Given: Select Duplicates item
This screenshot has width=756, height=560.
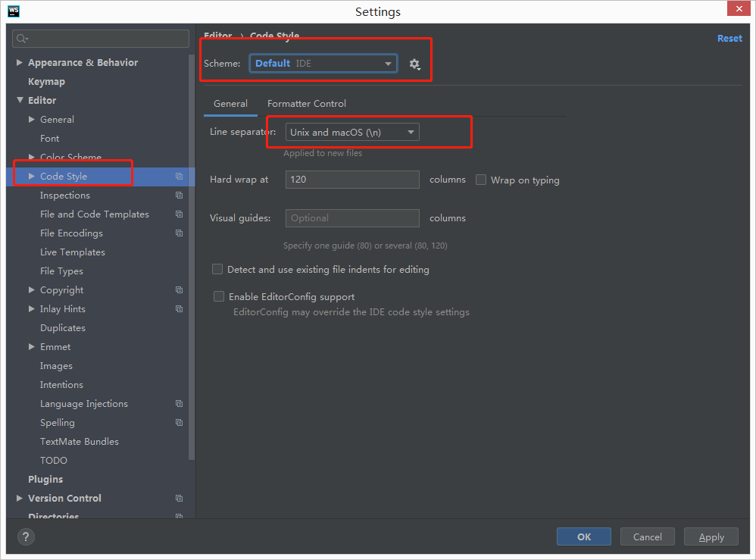Looking at the screenshot, I should [63, 328].
